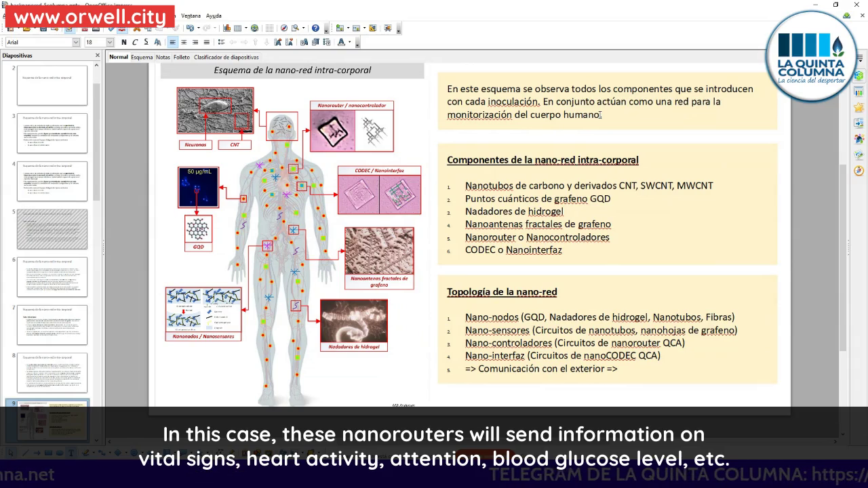Open the Help question mark icon
Screen dimensions: 868x488
click(x=315, y=28)
